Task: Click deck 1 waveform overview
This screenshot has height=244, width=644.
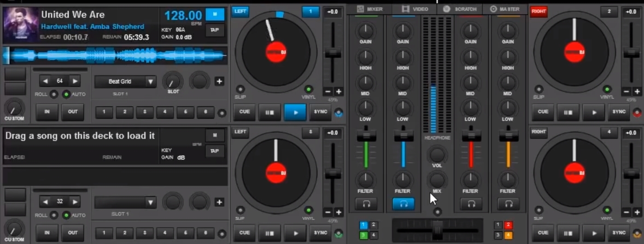Action: (x=115, y=55)
